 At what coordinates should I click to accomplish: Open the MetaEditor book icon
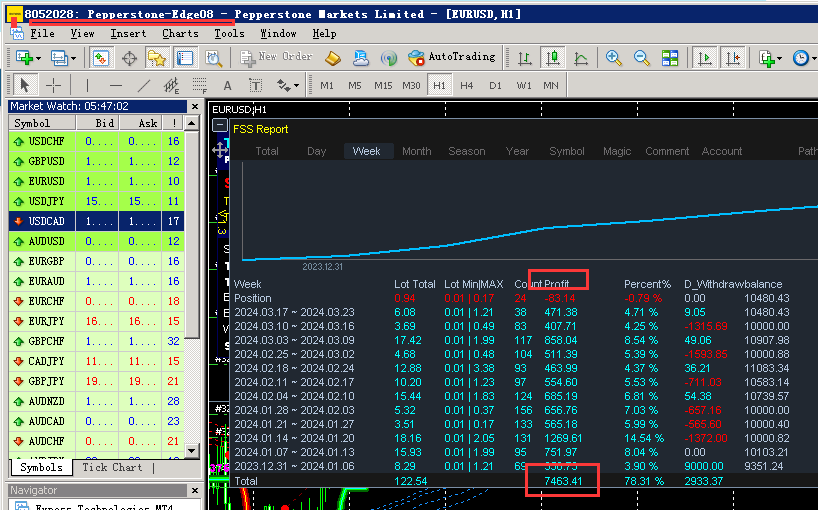point(333,57)
